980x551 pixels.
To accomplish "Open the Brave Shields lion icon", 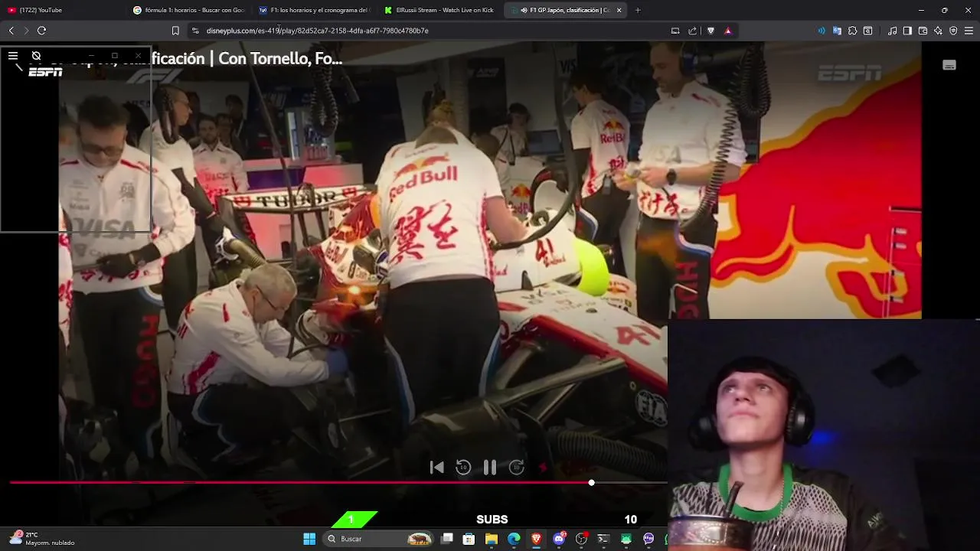I will (710, 31).
